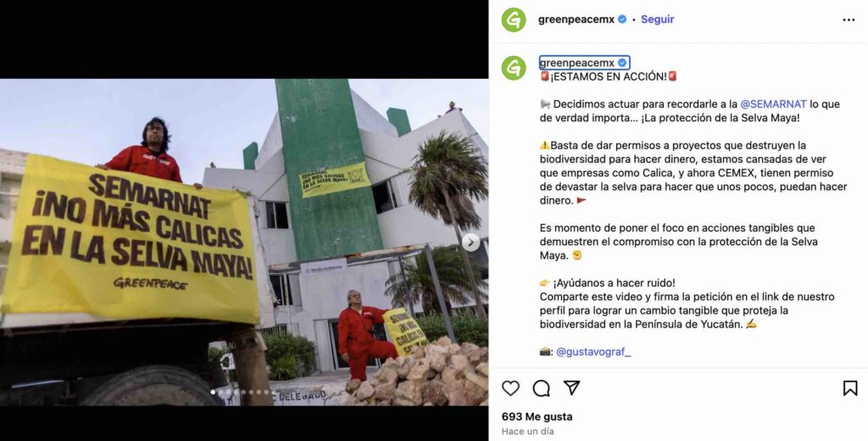Open greenpeacemx profile from header username

coord(576,20)
